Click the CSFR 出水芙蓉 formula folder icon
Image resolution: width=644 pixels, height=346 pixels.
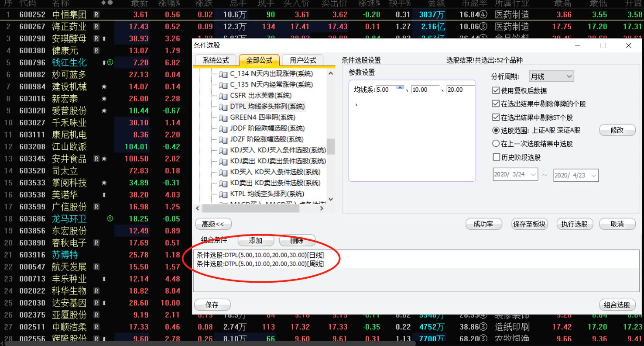[x=223, y=95]
